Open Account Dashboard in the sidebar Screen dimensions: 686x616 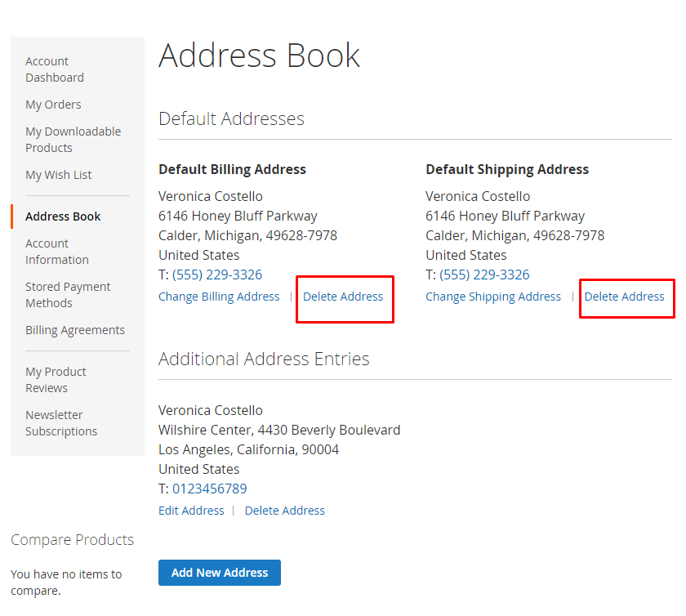[55, 69]
